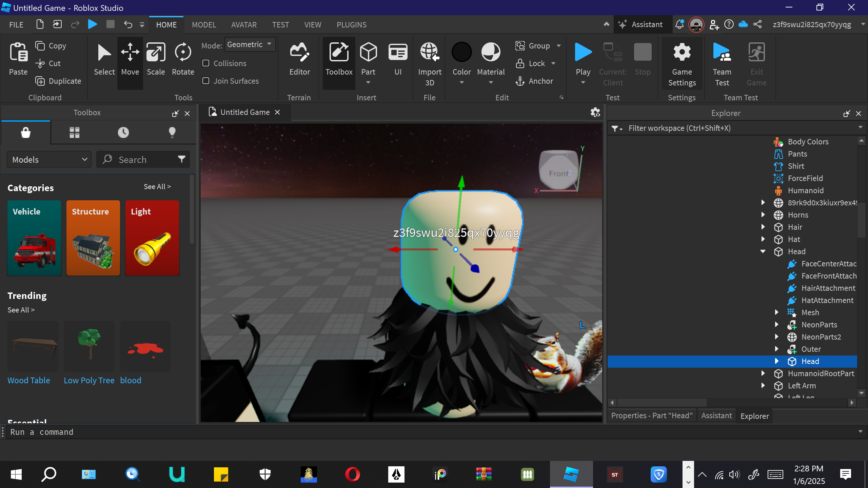Click See All next to Categories

point(157,187)
